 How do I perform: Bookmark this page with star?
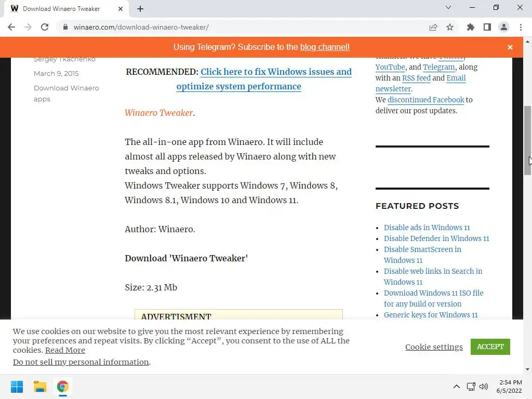pos(450,27)
